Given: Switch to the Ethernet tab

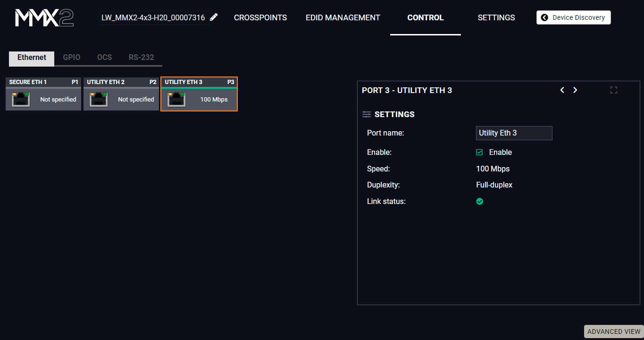Looking at the screenshot, I should (32, 58).
